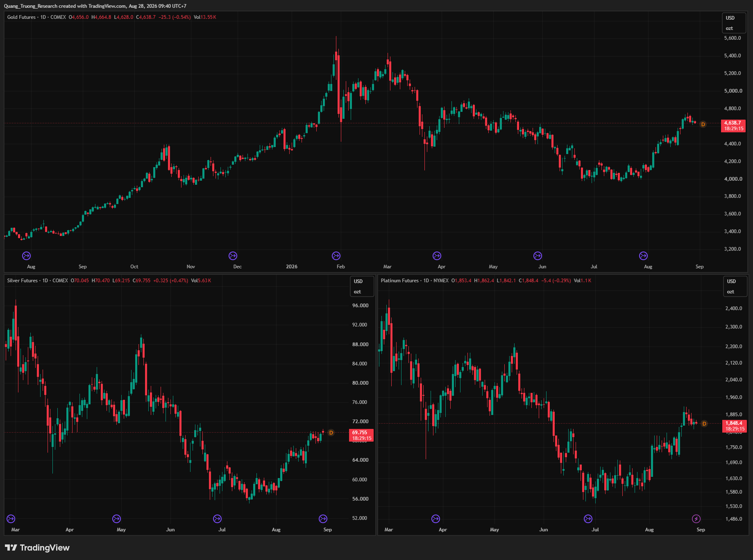Click the Platinum change value '-5.4 (-0.29%)'
753x560 pixels.
556,281
